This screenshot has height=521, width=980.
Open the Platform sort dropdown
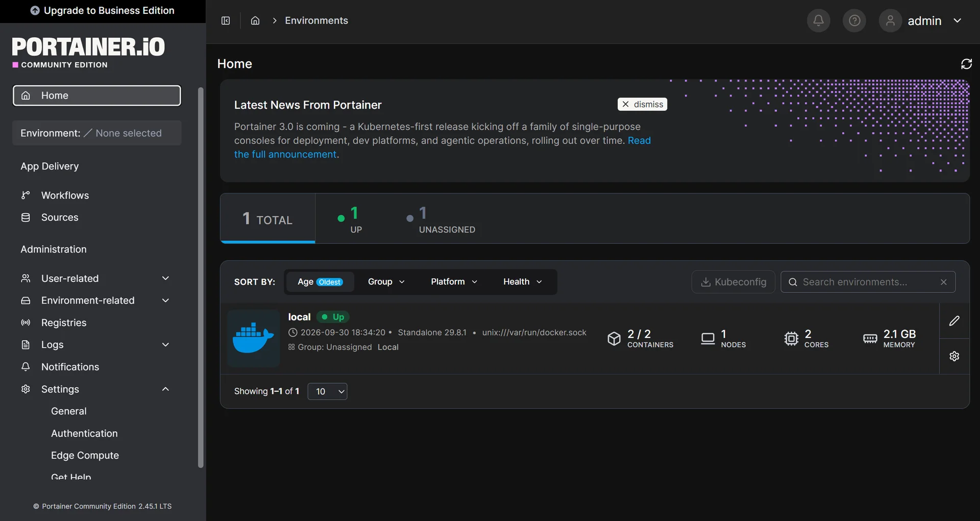pos(454,282)
